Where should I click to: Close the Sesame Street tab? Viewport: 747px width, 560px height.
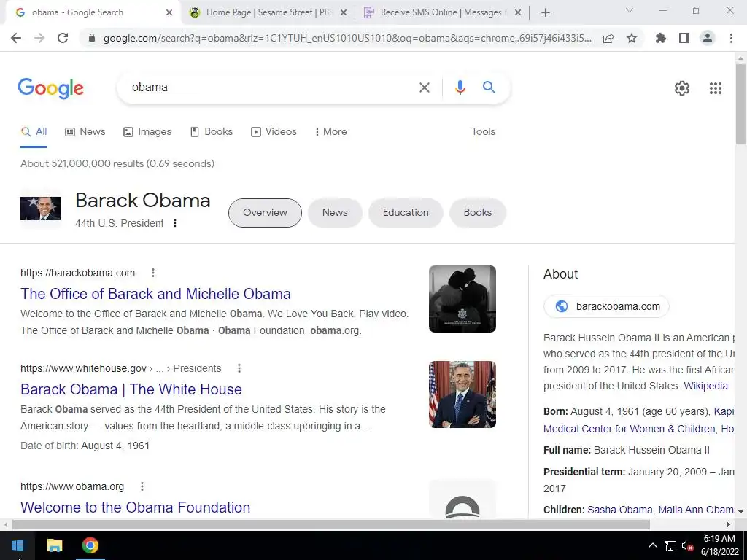click(x=344, y=12)
